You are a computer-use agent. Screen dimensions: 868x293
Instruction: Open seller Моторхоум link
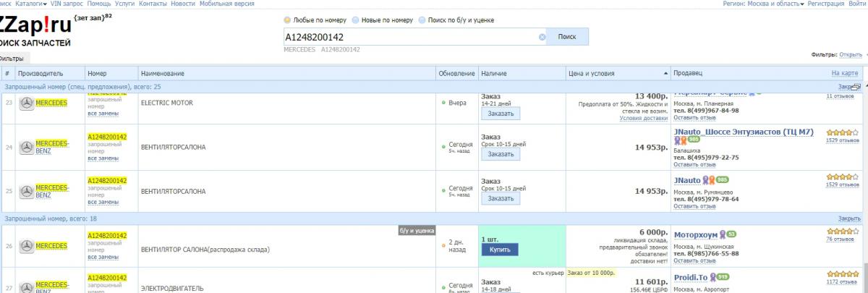(694, 234)
